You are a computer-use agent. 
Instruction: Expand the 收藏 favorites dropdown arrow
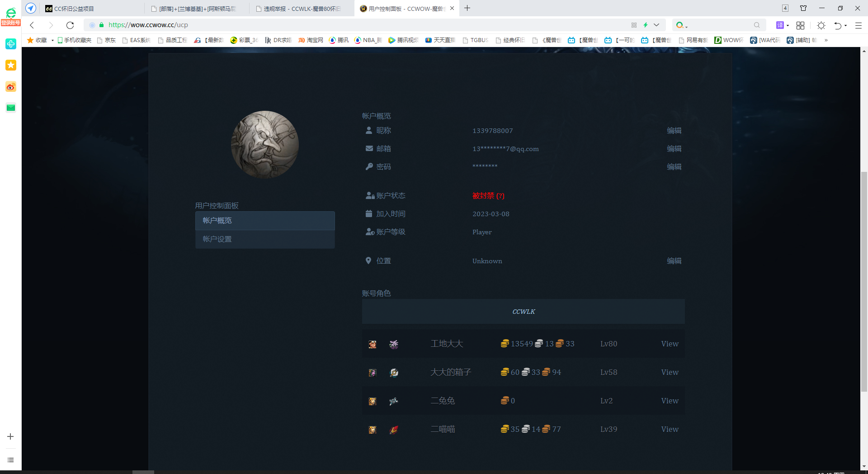[52, 40]
